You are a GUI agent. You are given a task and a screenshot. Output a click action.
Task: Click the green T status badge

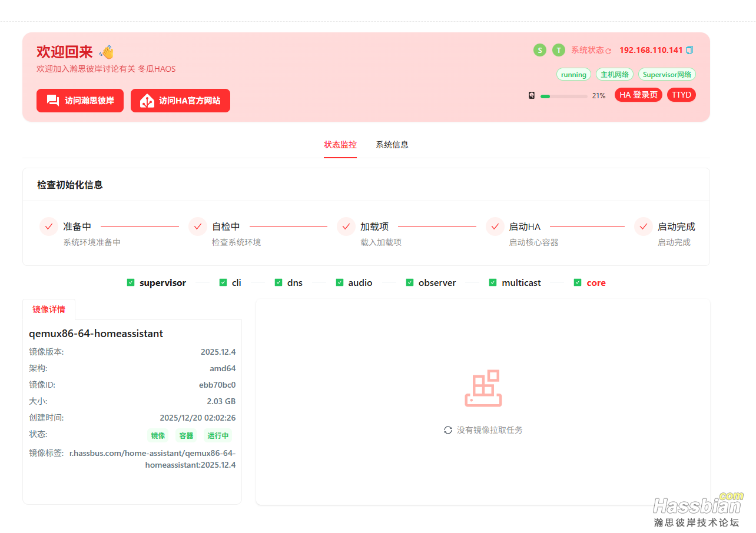(x=558, y=50)
